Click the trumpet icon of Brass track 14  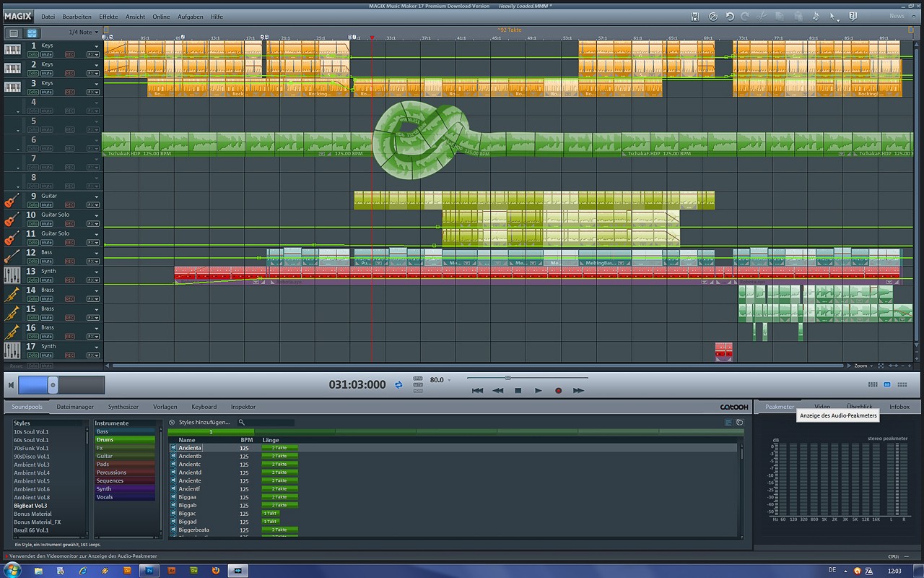(x=12, y=294)
